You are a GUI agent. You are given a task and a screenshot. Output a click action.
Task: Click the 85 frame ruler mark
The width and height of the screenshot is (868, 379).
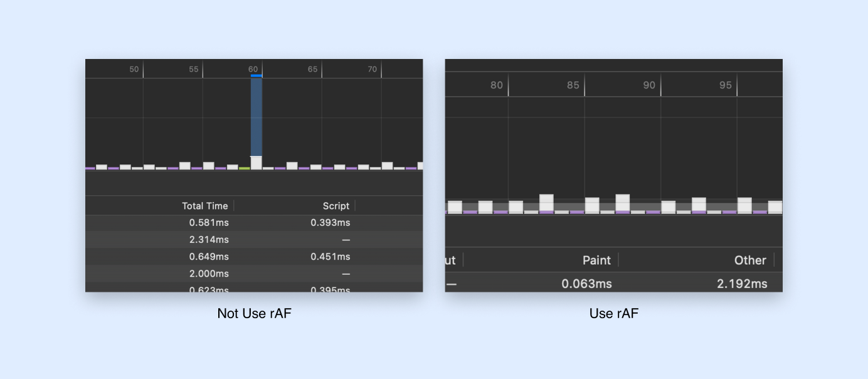click(573, 85)
